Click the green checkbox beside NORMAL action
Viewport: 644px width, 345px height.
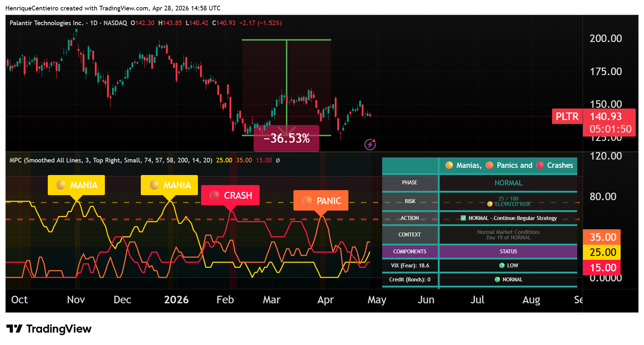[x=463, y=218]
